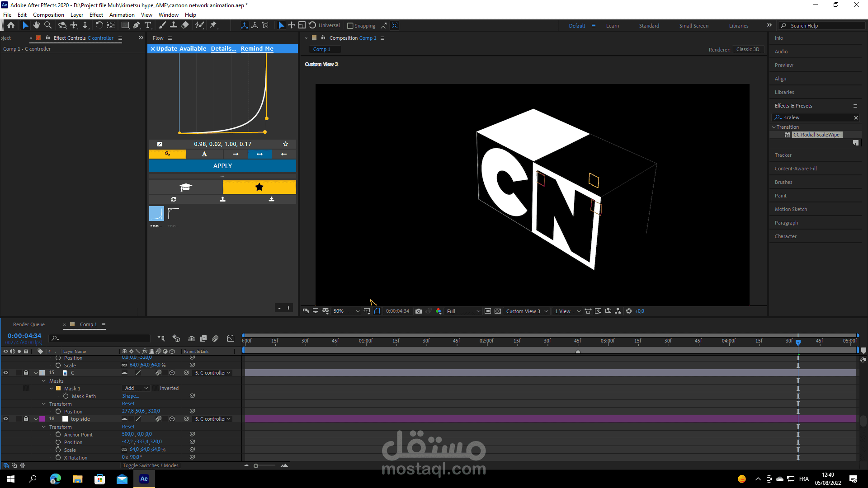The width and height of the screenshot is (868, 488).
Task: Select the Rotation tool
Action: coord(99,25)
